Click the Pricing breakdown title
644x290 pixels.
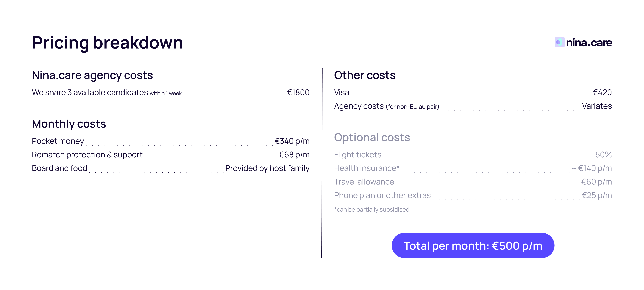(107, 43)
